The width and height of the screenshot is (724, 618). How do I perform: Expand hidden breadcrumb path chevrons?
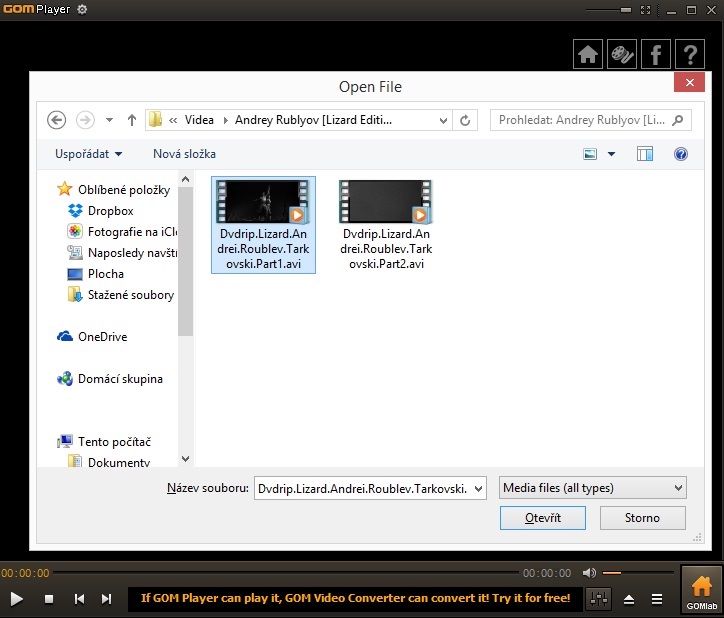(173, 120)
